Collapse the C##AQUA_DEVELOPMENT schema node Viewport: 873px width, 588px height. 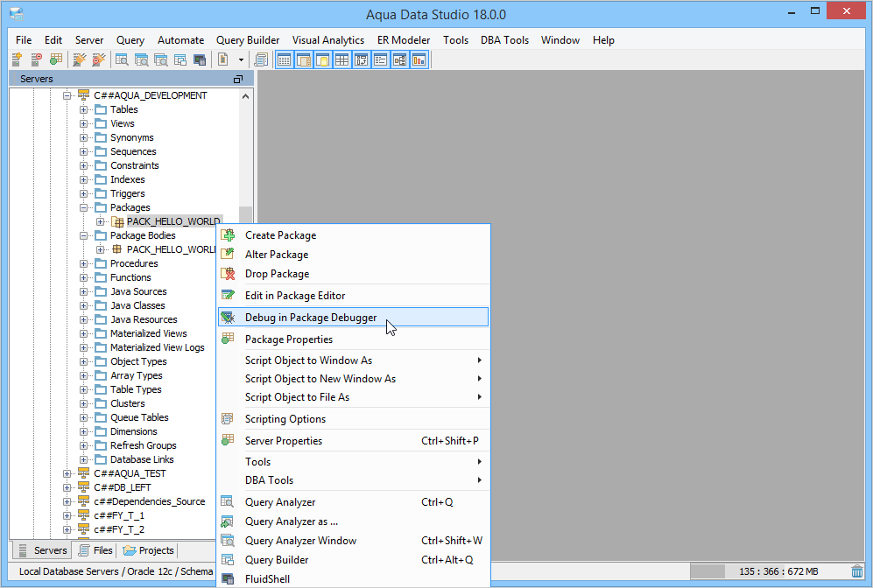[67, 95]
